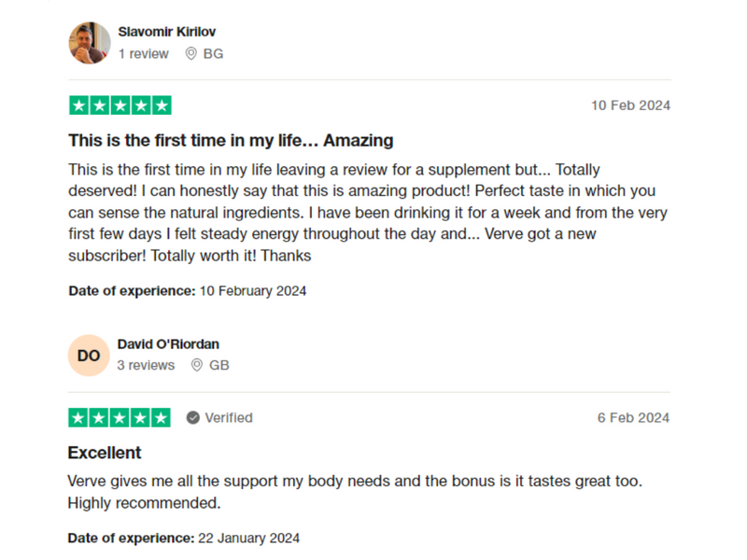The image size is (747, 560).
Task: Click the 6 Feb 2024 review date
Action: coord(633,418)
